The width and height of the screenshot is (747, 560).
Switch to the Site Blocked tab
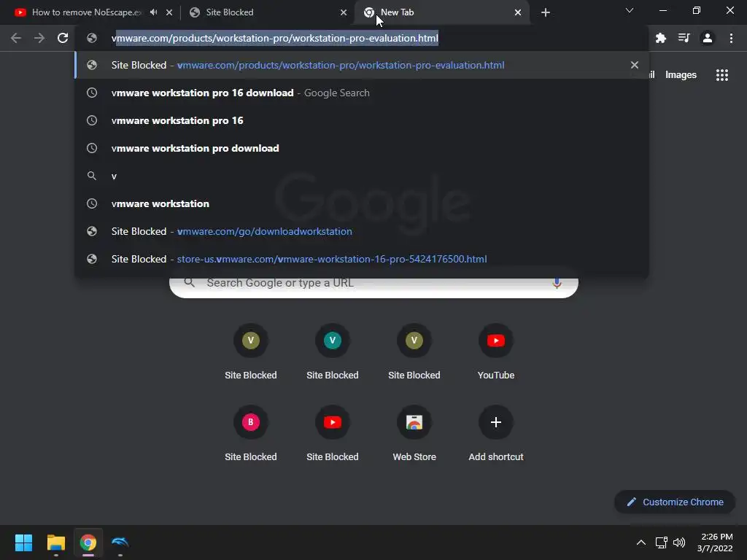coord(266,12)
